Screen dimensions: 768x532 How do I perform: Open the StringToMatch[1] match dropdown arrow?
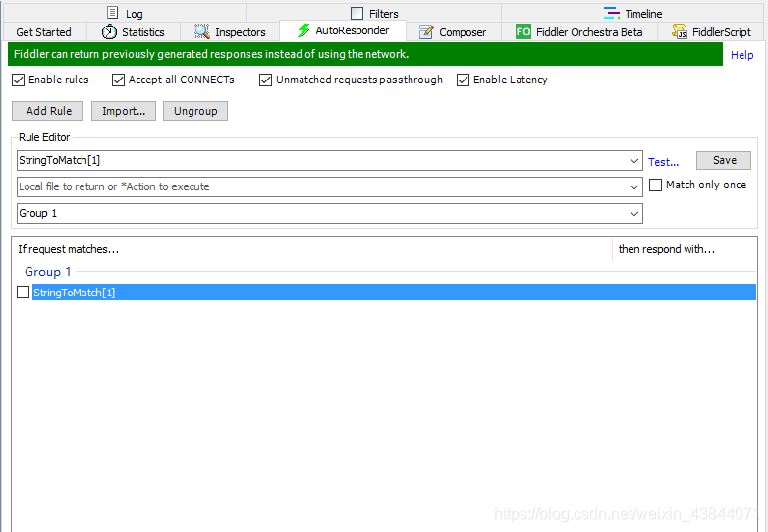point(633,161)
